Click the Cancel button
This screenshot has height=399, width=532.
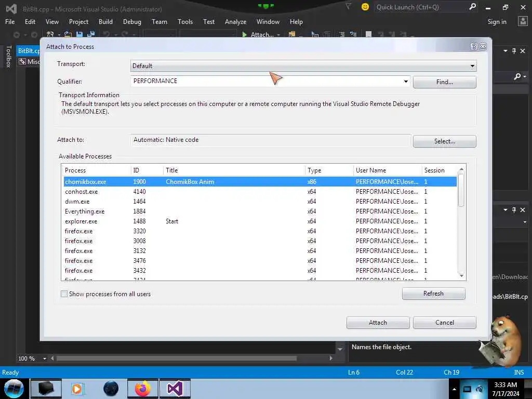445,323
